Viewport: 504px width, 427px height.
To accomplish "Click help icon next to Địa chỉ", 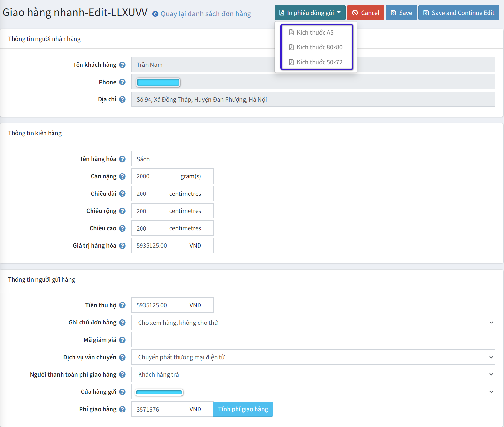I will (x=122, y=99).
